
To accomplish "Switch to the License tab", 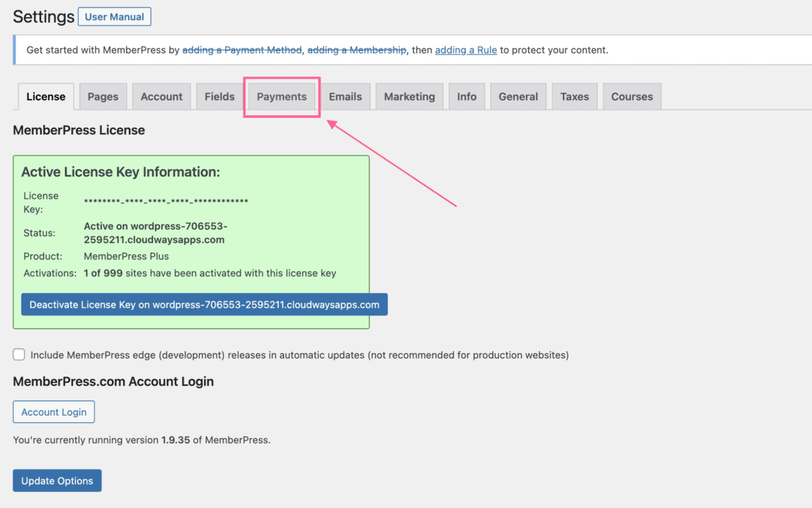I will click(46, 97).
